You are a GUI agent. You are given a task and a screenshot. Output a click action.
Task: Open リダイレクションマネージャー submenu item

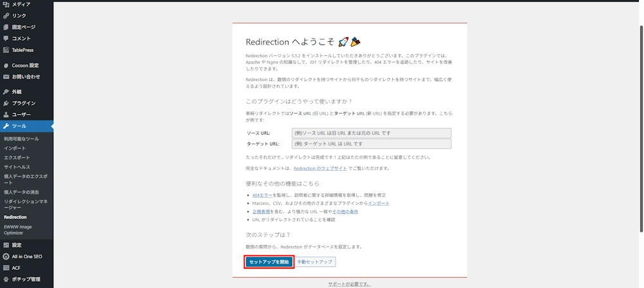pyautogui.click(x=26, y=205)
